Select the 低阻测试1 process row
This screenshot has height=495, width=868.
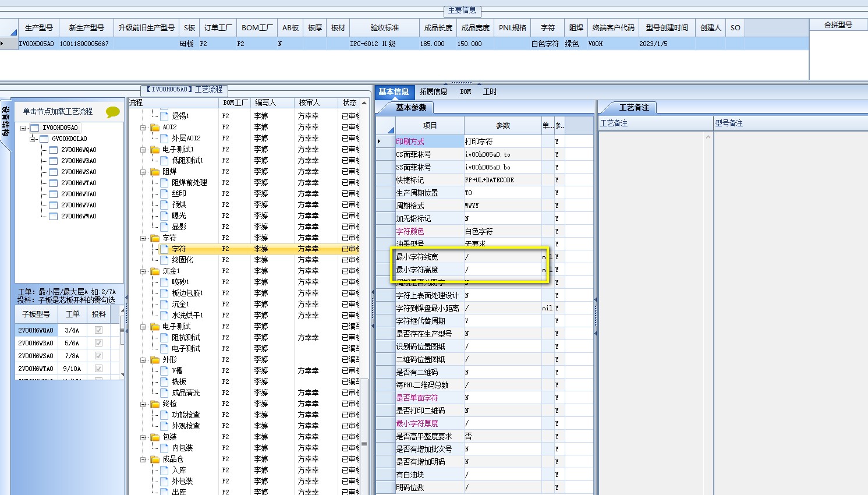(187, 160)
